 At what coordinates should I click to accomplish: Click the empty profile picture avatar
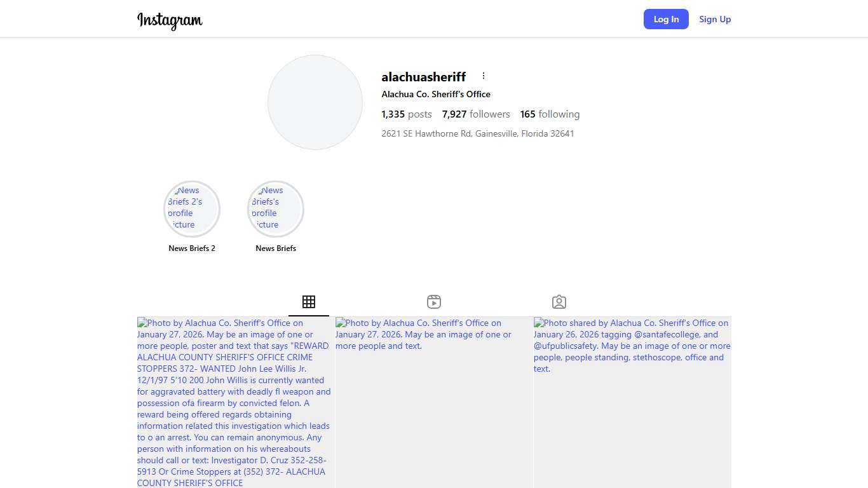[x=315, y=102]
